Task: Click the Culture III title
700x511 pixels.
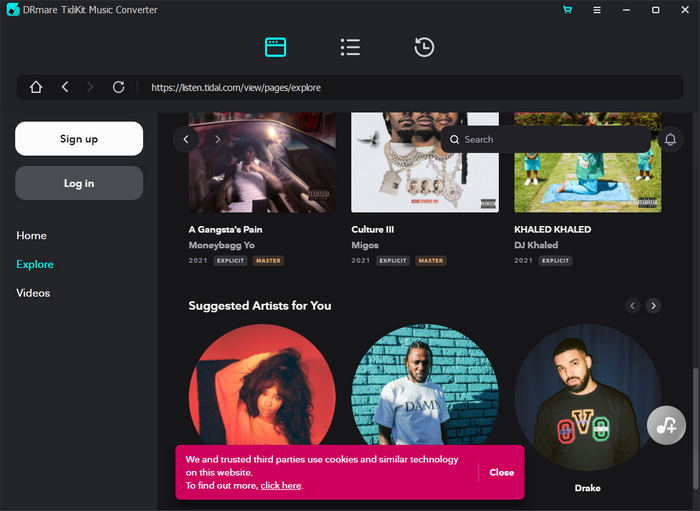Action: pos(373,229)
